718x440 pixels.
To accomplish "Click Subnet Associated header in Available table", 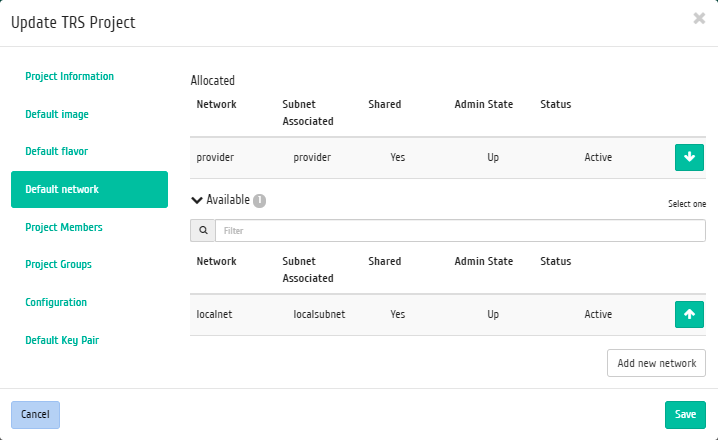I will pos(308,270).
